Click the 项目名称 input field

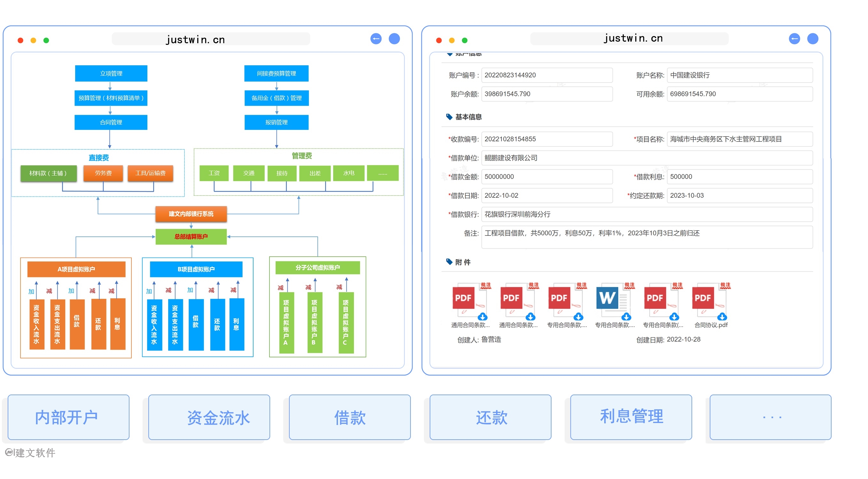tap(739, 139)
